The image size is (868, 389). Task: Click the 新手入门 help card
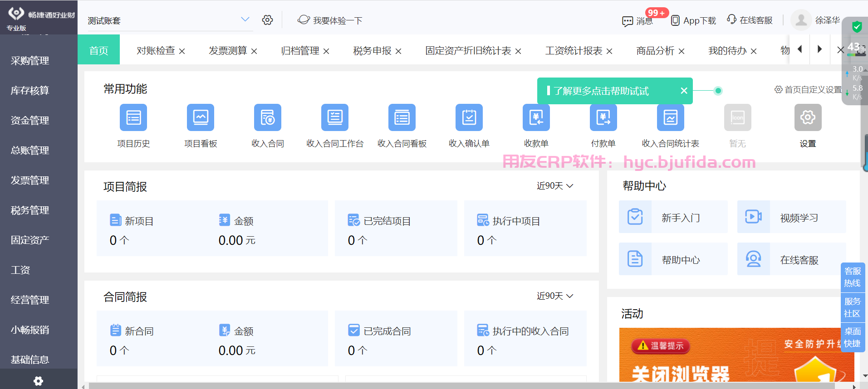673,217
